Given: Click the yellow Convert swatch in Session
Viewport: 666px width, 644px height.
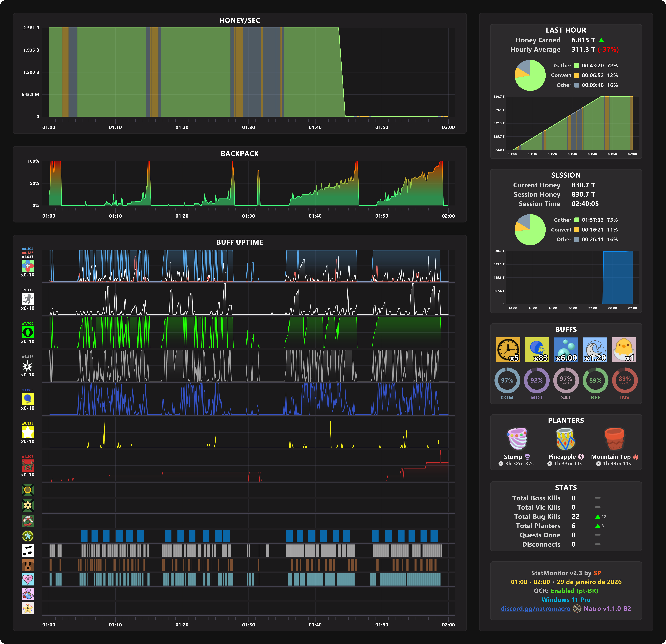Looking at the screenshot, I should point(577,230).
